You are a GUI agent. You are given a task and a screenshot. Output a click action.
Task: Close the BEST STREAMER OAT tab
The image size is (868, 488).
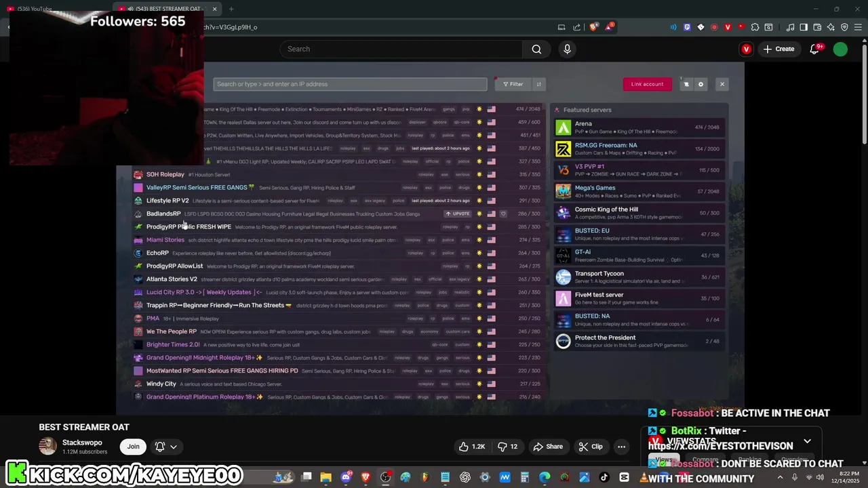pos(215,9)
